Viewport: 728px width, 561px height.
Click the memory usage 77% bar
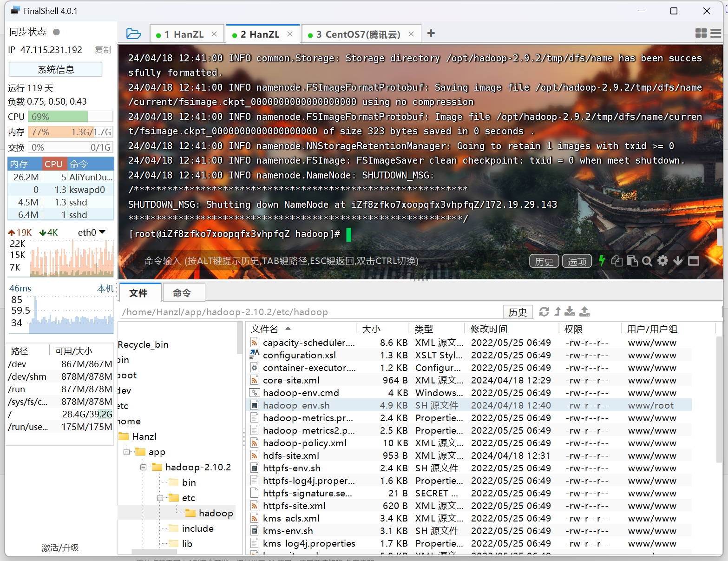(x=70, y=132)
